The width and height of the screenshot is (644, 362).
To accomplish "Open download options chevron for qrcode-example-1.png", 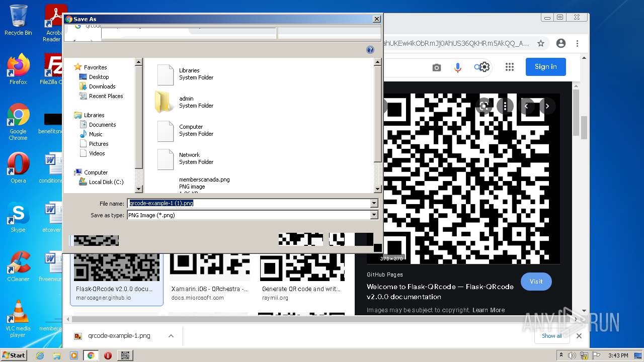I will 171,336.
